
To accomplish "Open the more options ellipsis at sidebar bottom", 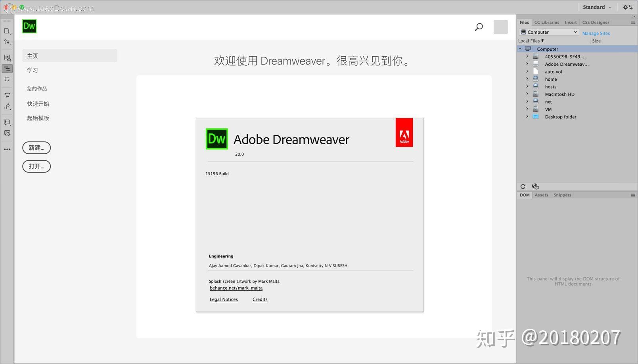I will click(7, 149).
